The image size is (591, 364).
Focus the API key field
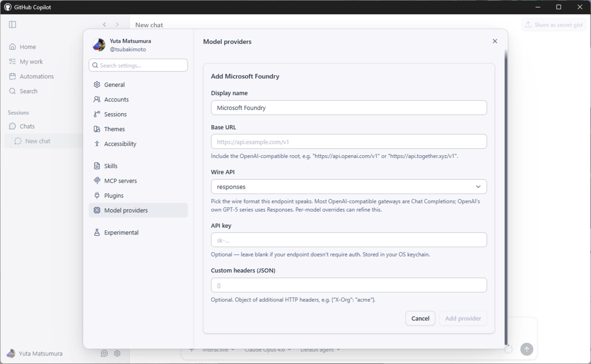tap(349, 240)
